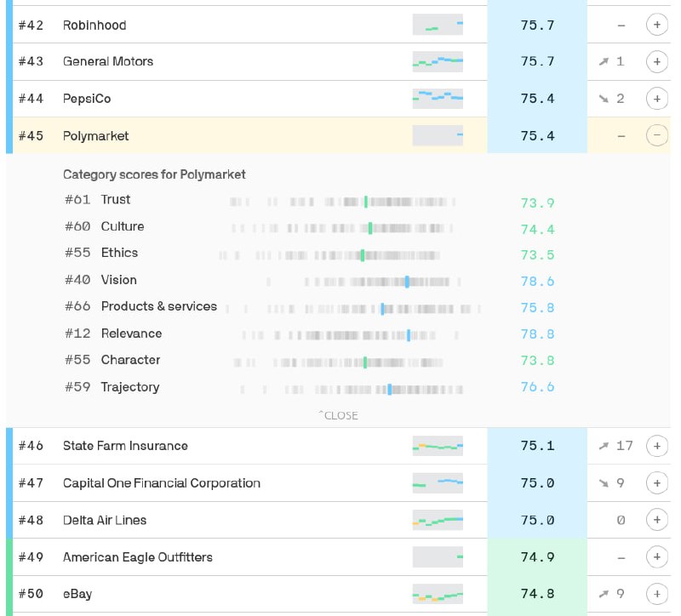Click the Products & services distribution strip
This screenshot has height=616, width=681.
point(353,309)
